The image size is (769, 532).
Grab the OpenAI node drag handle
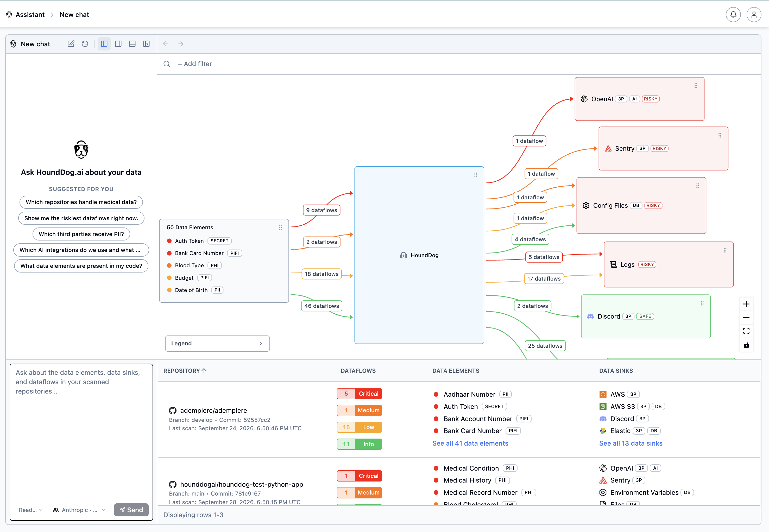click(x=696, y=86)
